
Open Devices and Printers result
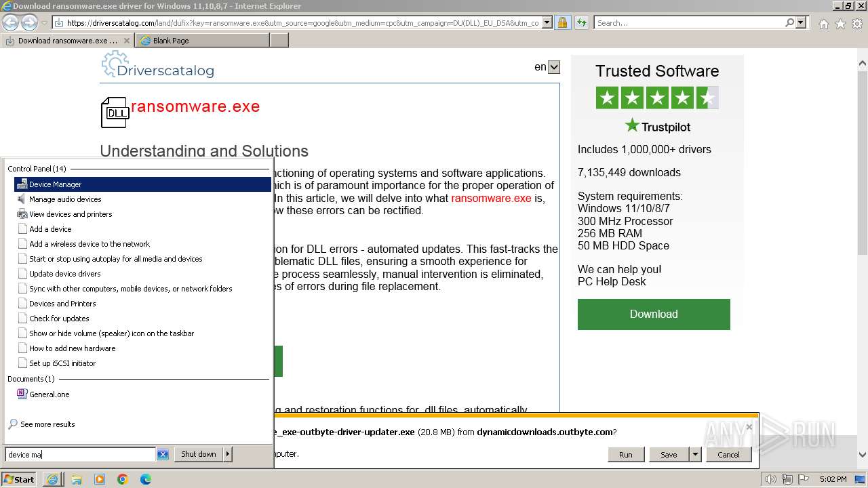tap(142, 304)
